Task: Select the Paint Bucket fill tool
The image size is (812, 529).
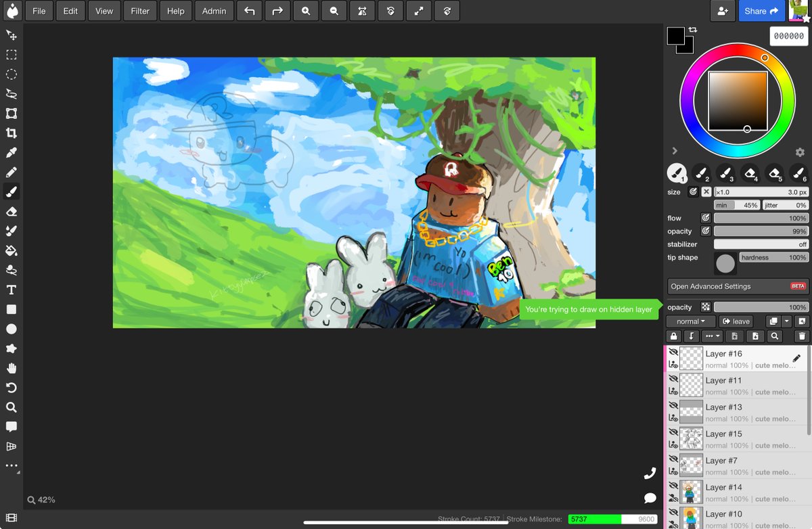Action: [11, 251]
